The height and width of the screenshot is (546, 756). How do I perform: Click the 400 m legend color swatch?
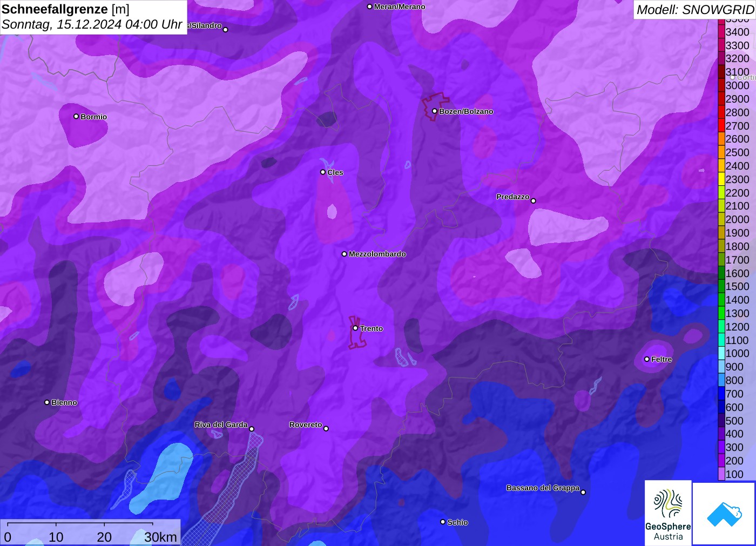[721, 434]
